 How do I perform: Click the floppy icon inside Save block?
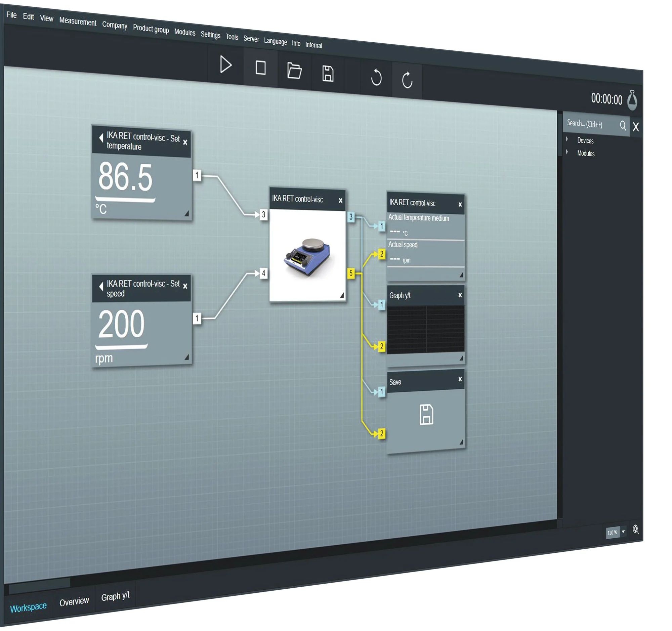coord(426,414)
